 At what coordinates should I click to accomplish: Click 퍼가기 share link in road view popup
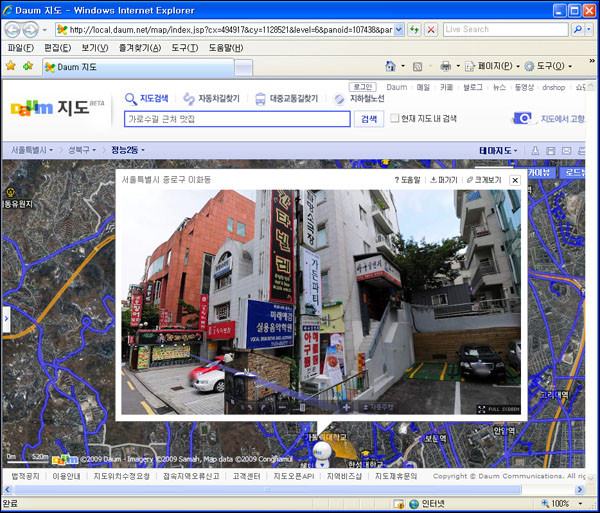443,180
